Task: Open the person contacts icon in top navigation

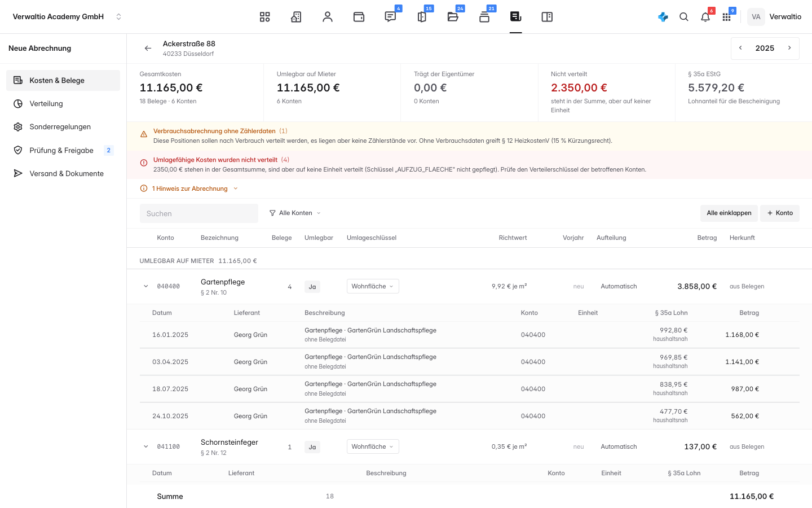Action: coord(328,17)
